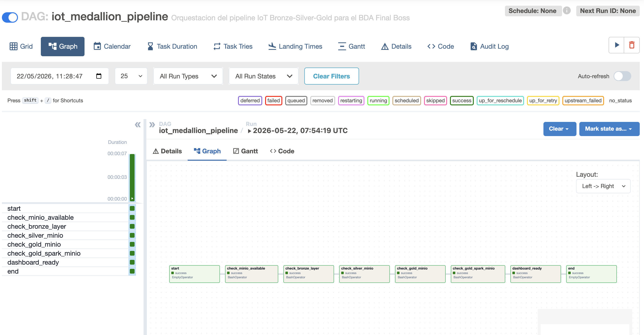Open the Calendar tab
This screenshot has height=335, width=644.
pos(112,46)
